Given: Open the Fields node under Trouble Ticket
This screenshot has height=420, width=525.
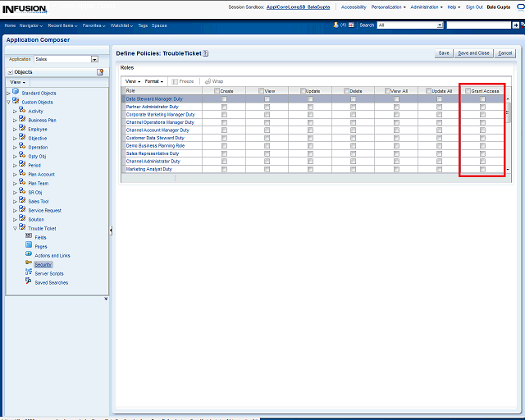Looking at the screenshot, I should [x=40, y=237].
